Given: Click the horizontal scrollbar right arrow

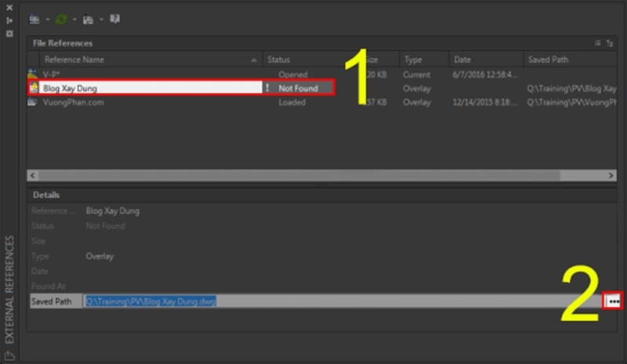Looking at the screenshot, I should 611,175.
